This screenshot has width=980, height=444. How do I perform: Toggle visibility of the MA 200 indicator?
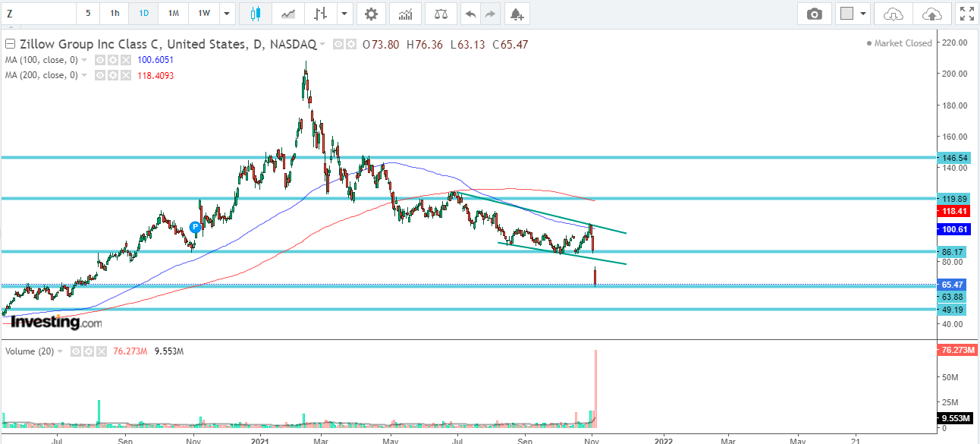click(x=99, y=74)
